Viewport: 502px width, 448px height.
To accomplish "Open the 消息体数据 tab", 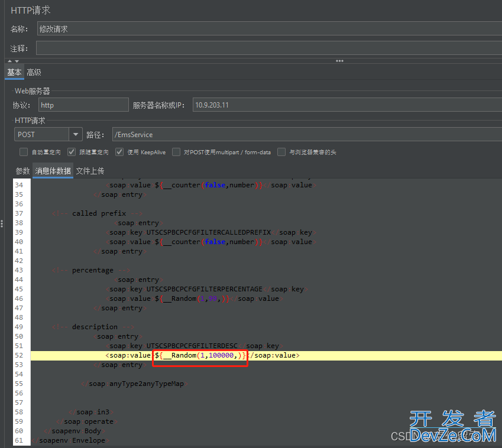I will tap(53, 171).
